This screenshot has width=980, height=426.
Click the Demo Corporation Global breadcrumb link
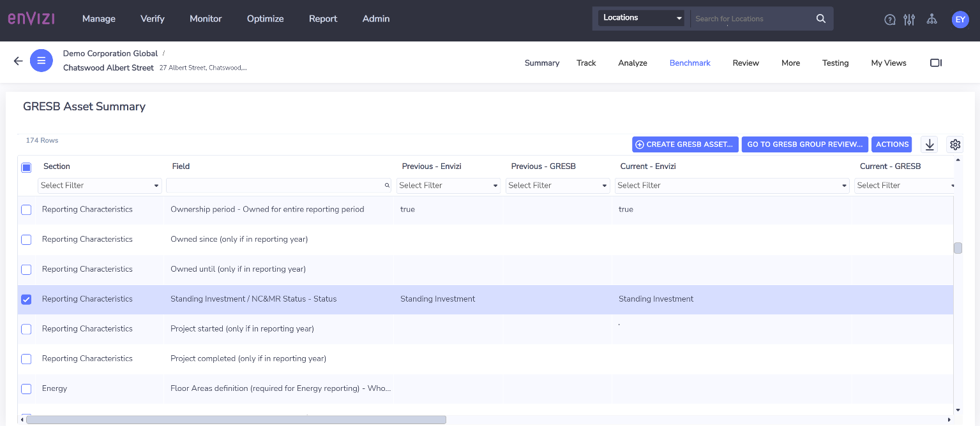110,54
